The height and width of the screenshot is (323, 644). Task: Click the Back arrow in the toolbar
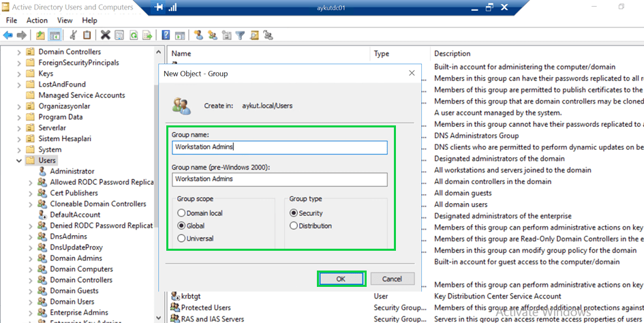(x=8, y=35)
